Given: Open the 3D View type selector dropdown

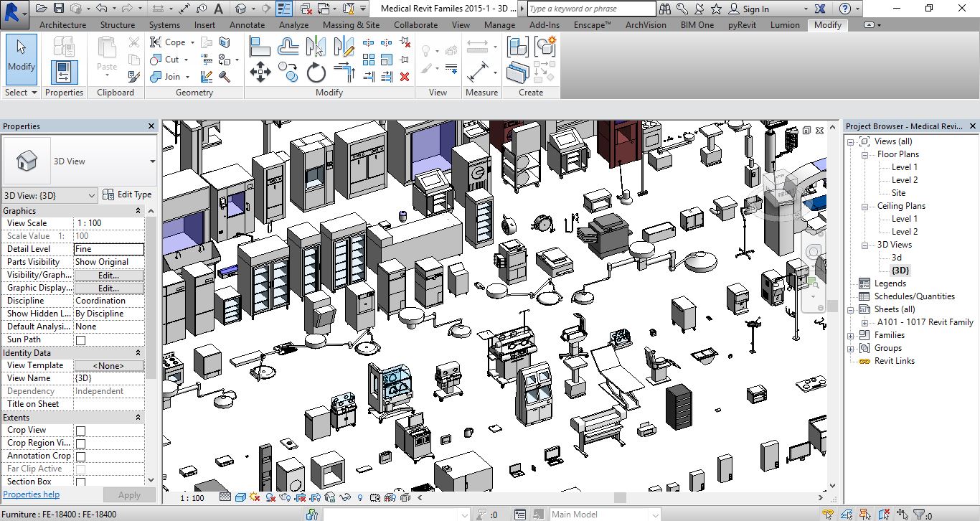Looking at the screenshot, I should pos(152,161).
